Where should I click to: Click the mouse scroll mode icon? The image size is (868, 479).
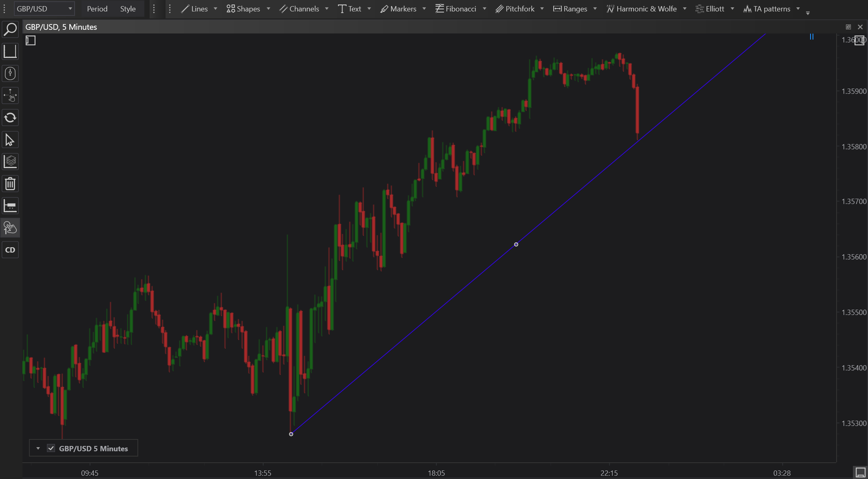pos(10,73)
